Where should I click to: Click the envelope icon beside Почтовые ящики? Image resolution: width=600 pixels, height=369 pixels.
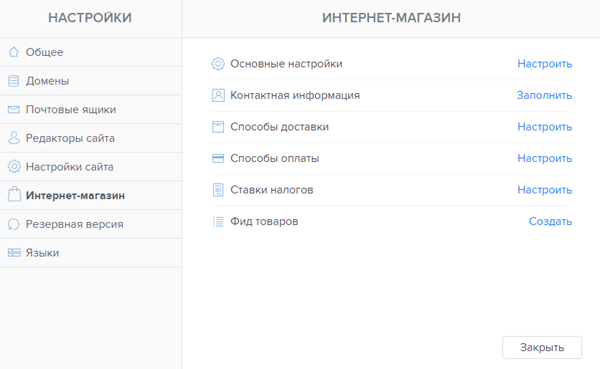coord(14,110)
